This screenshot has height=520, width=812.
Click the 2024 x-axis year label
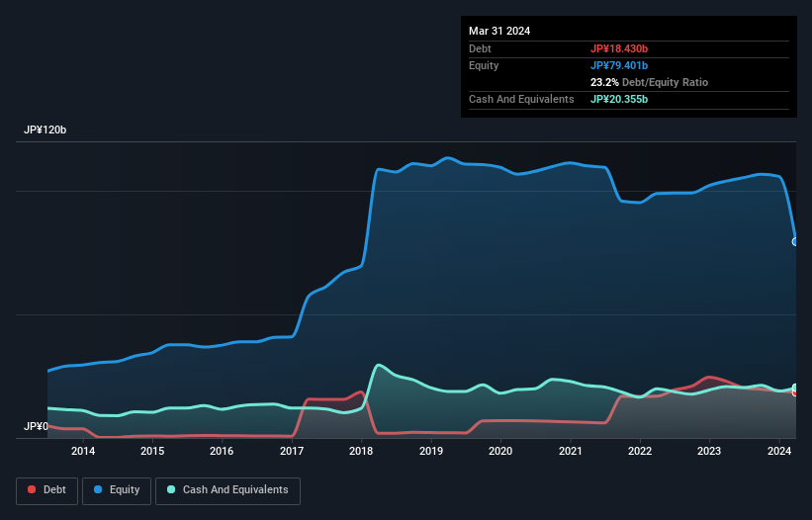point(778,451)
